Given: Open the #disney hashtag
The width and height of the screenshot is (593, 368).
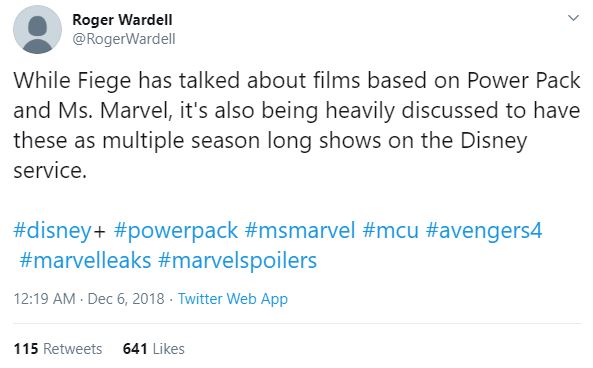Looking at the screenshot, I should 52,231.
